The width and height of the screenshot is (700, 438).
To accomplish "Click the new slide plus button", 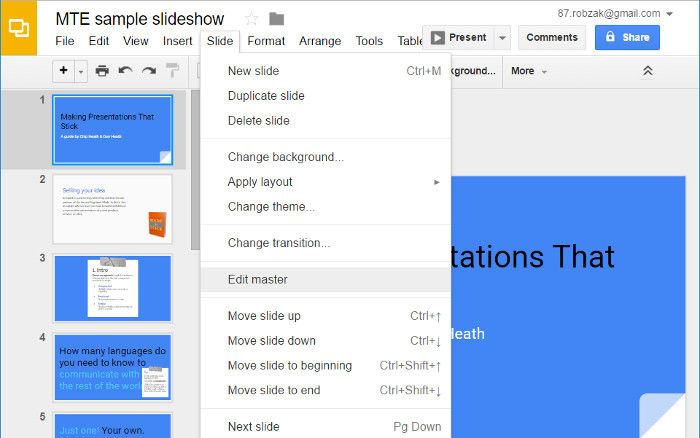I will coord(63,71).
